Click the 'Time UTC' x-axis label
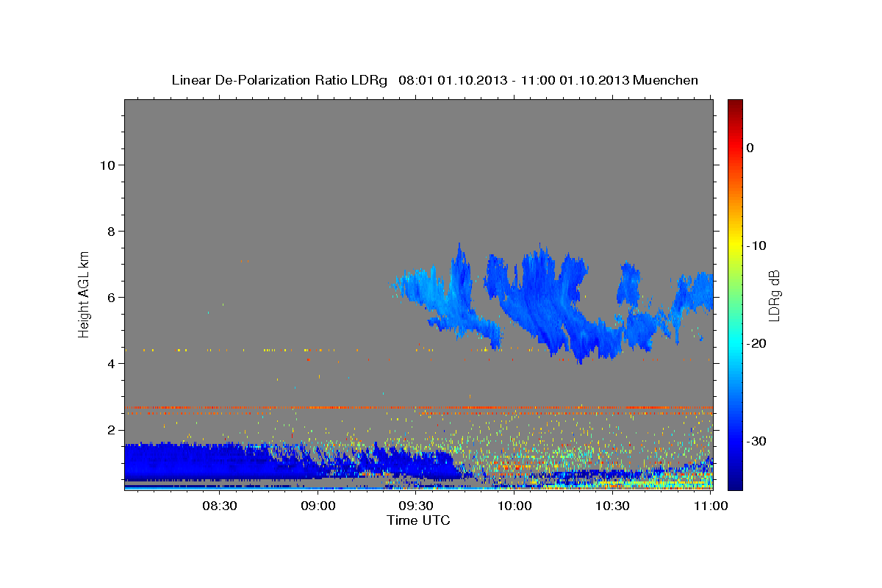 click(418, 520)
